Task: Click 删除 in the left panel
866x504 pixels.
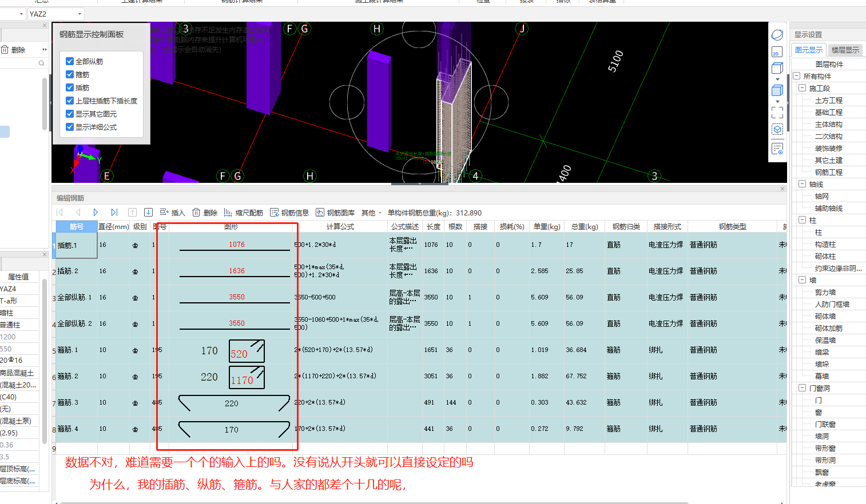Action: (x=13, y=50)
